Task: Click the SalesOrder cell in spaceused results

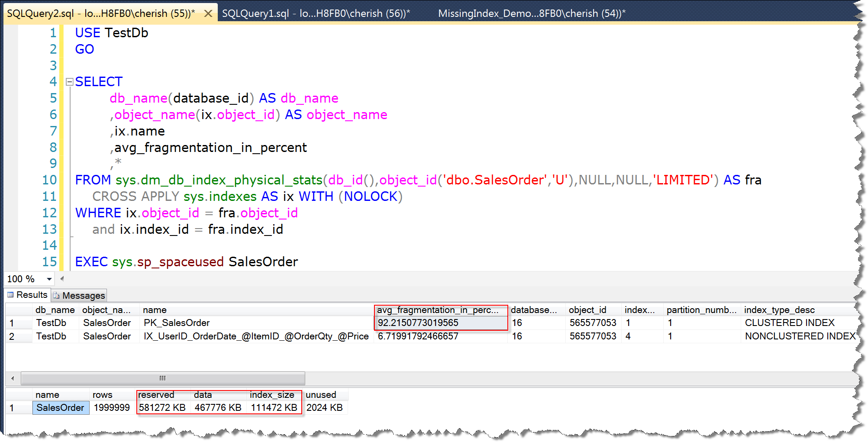Action: click(x=61, y=408)
